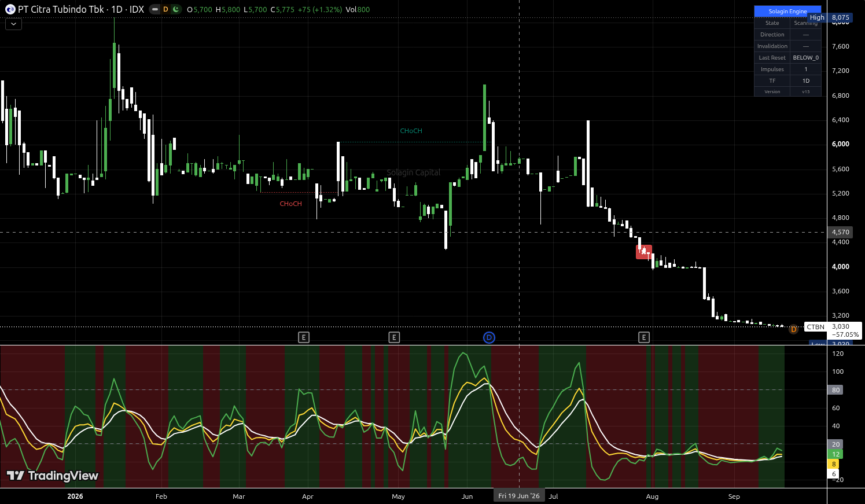Click the PT Citra Tubindo symbol logo

[10, 9]
